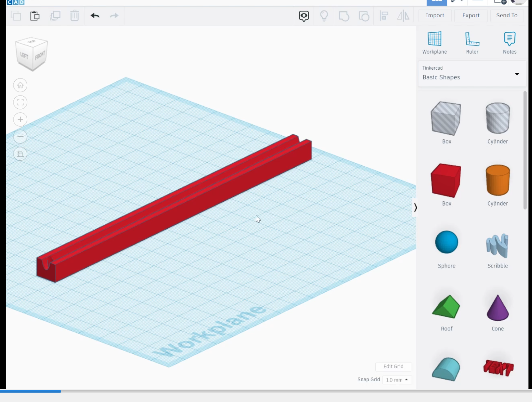The image size is (532, 402).
Task: Click the Import menu option
Action: click(x=435, y=15)
